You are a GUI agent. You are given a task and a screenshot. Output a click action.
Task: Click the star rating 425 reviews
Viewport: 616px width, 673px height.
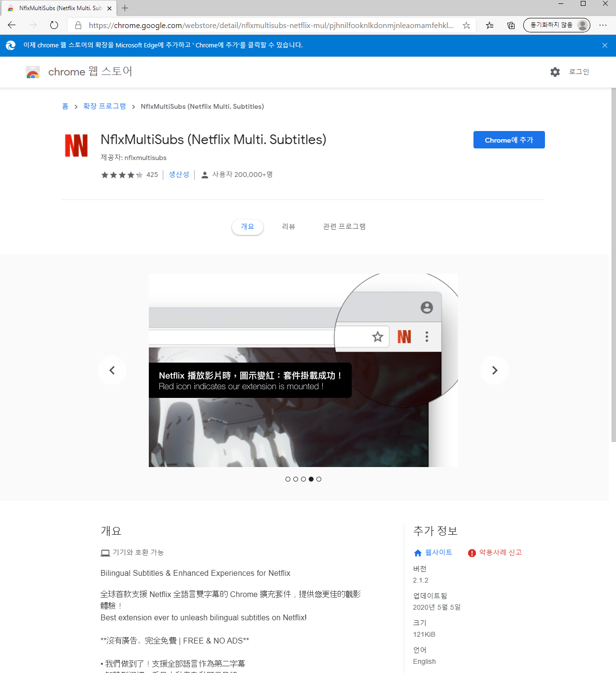(x=129, y=175)
